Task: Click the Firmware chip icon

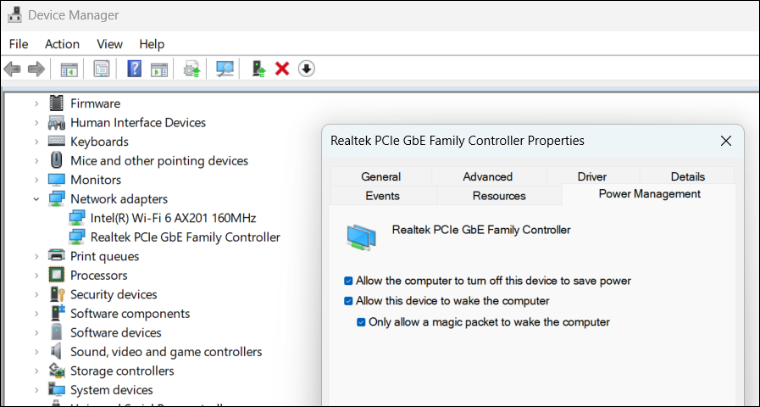Action: 56,103
